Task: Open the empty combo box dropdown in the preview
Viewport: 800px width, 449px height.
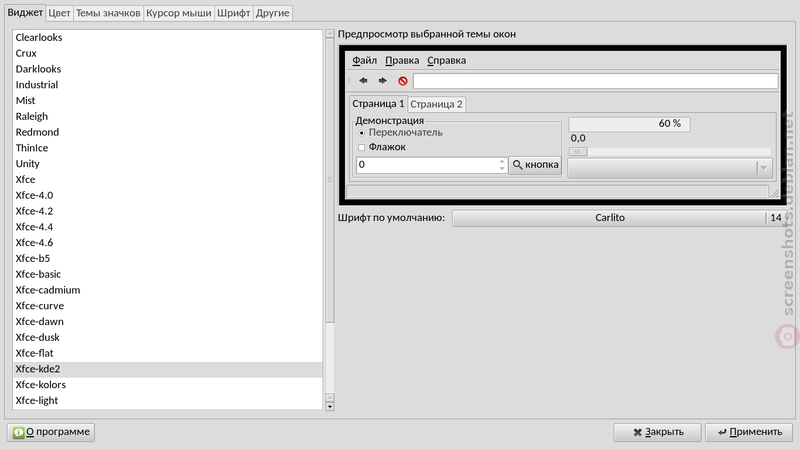Action: coord(670,168)
